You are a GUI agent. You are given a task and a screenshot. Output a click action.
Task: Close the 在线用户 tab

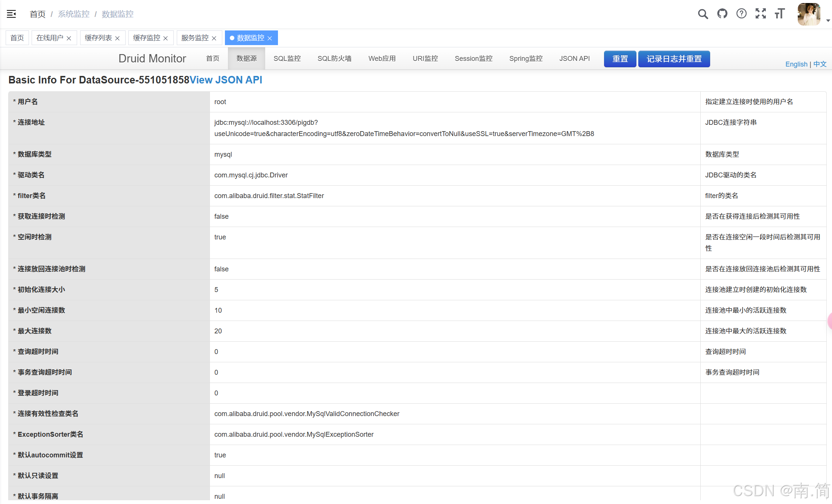[69, 38]
